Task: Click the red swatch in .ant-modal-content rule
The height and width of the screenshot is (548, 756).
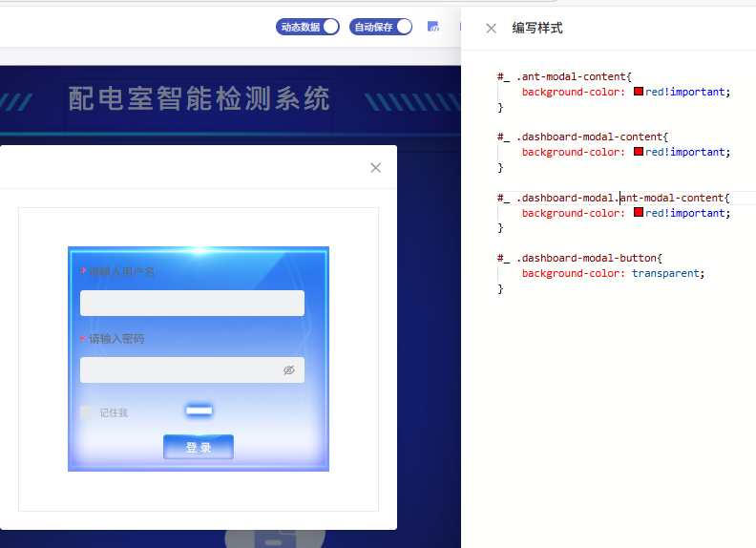Action: click(x=639, y=91)
